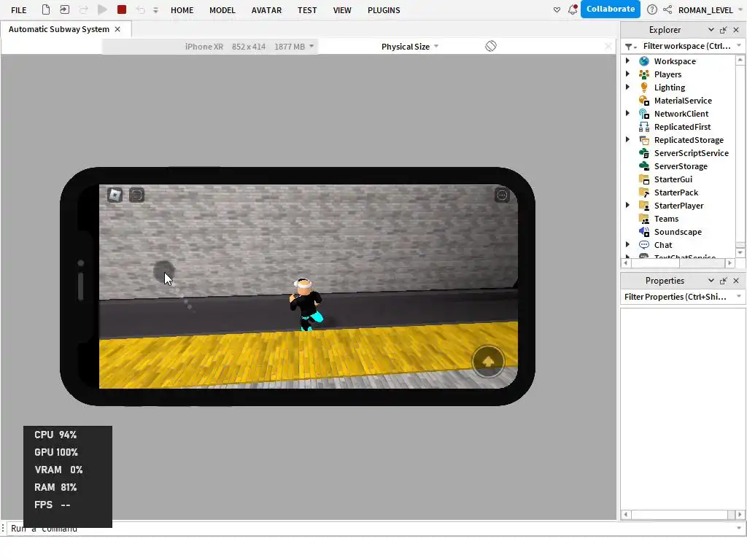Image resolution: width=747 pixels, height=560 pixels.
Task: Tap the three-dots menu in-game
Action: tap(502, 195)
